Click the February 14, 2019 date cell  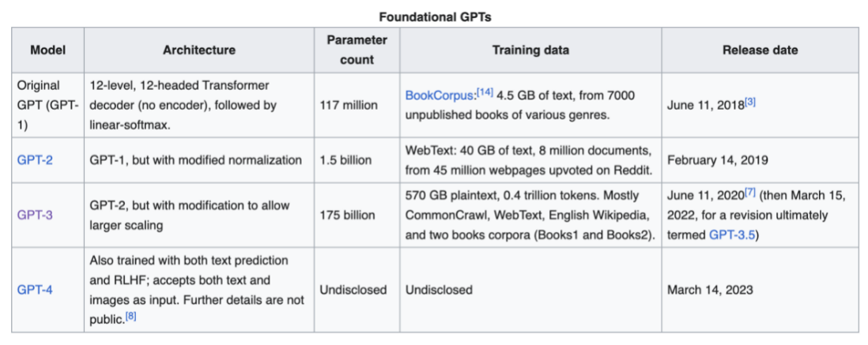point(718,159)
